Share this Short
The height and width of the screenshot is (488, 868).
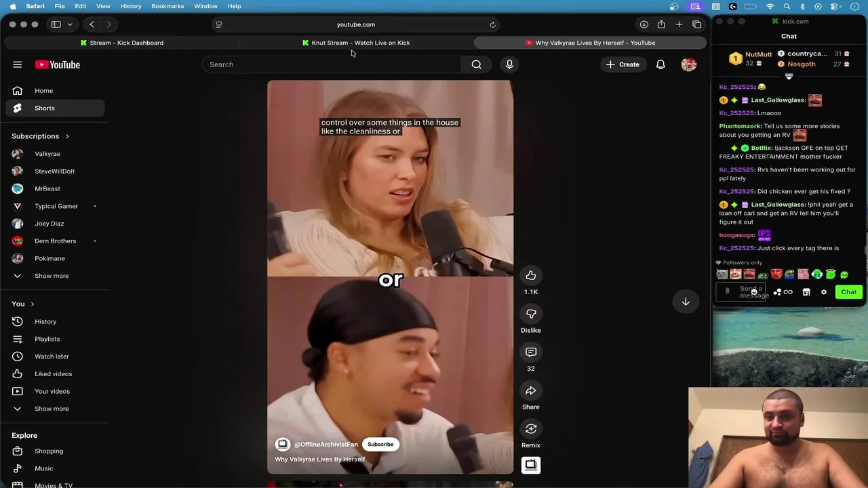click(531, 390)
